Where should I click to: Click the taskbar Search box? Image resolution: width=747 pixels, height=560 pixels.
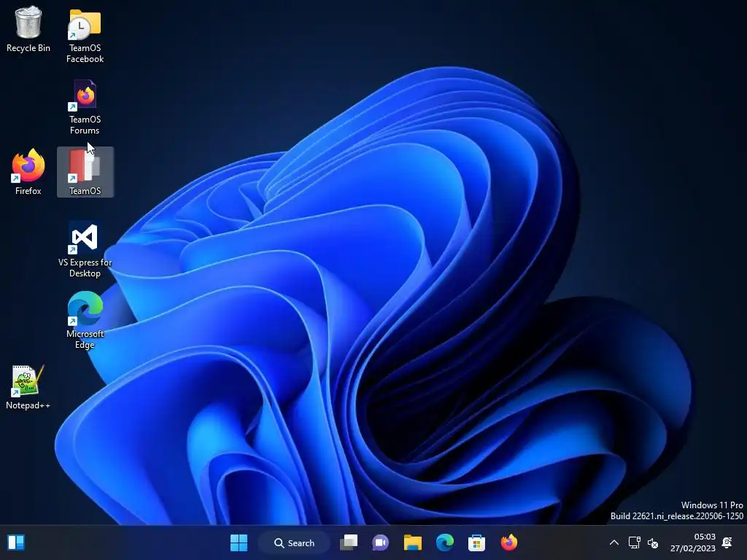(x=295, y=542)
